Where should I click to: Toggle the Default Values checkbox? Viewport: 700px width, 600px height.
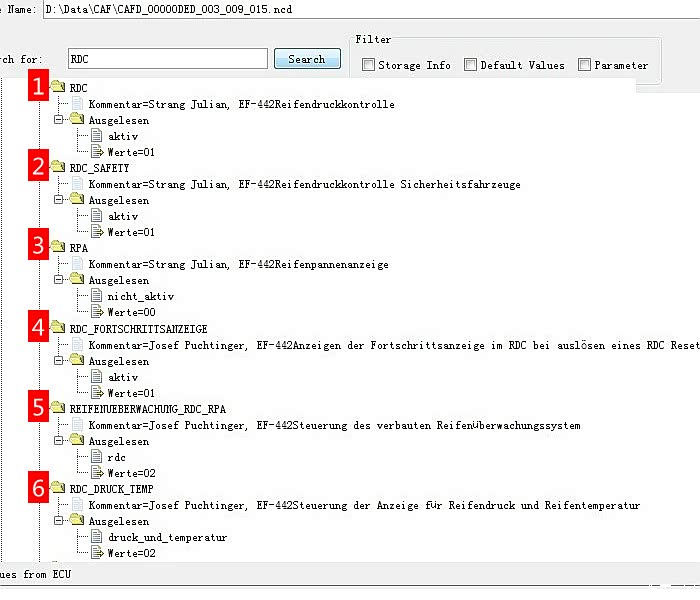pos(470,65)
